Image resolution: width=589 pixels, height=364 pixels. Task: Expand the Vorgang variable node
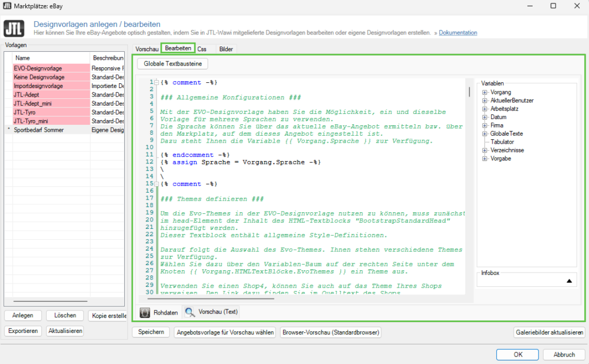[485, 92]
